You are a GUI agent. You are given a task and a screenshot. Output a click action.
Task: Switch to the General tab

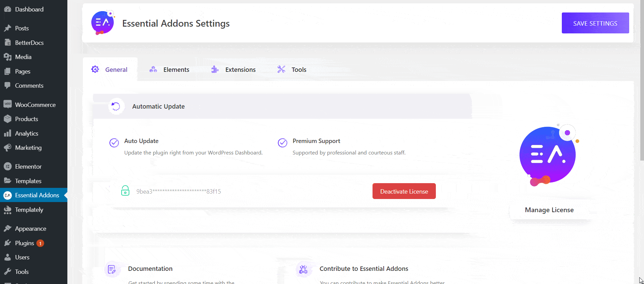coord(110,69)
